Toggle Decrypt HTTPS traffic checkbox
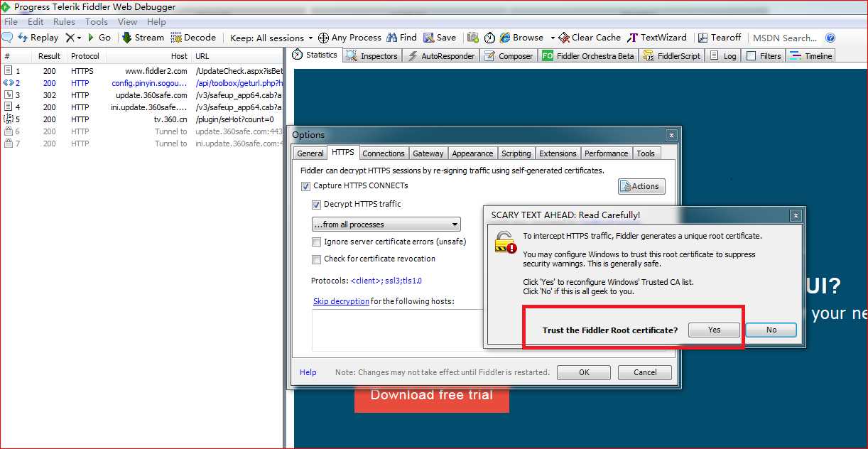 [317, 205]
